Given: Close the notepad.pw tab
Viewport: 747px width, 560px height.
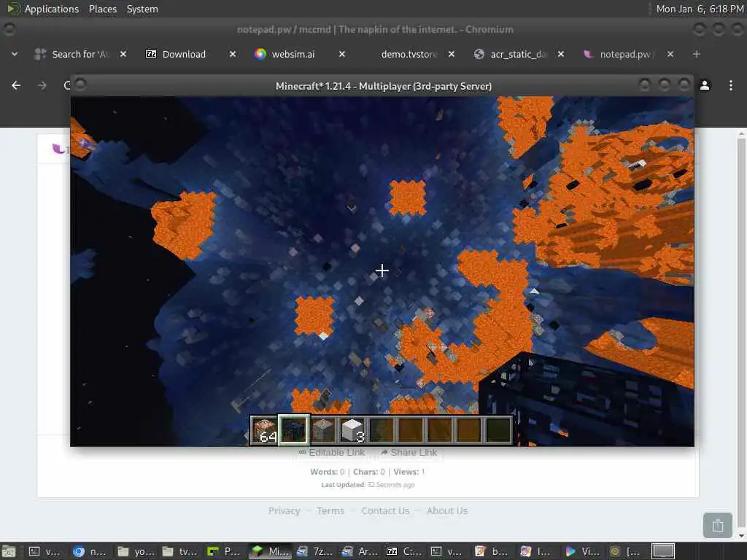Looking at the screenshot, I should pos(670,54).
